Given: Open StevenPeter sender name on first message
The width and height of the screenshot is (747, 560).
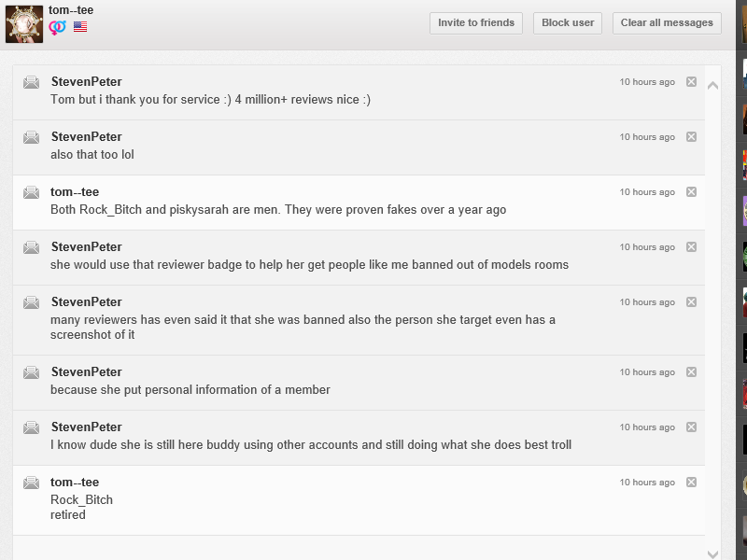Looking at the screenshot, I should tap(86, 82).
